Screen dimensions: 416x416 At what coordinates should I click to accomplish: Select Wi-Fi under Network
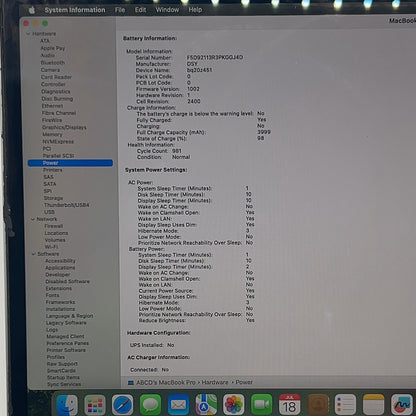point(51,247)
